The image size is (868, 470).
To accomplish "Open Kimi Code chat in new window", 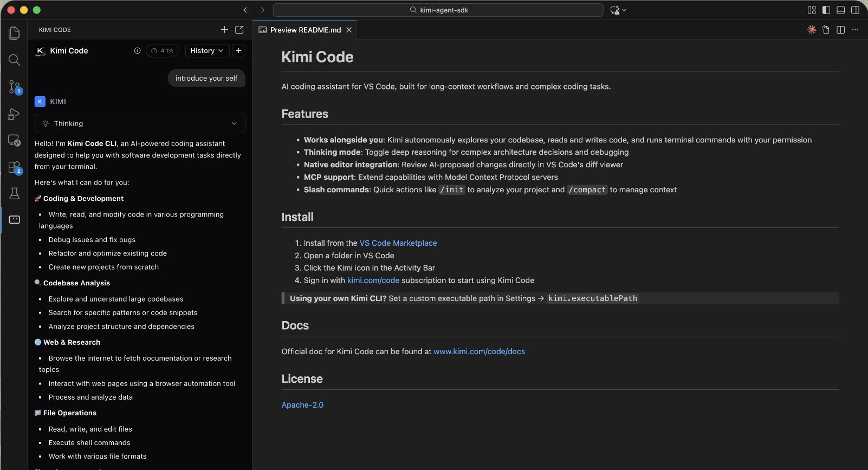I will click(239, 30).
